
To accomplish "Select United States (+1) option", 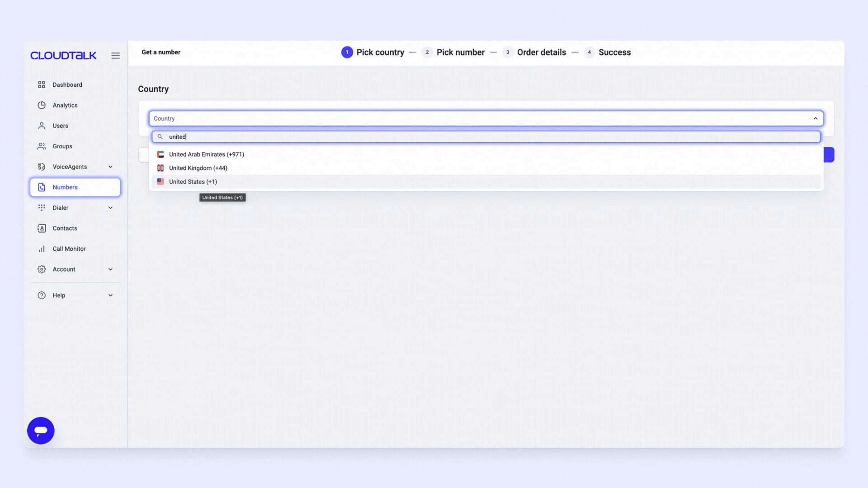I will click(x=193, y=182).
